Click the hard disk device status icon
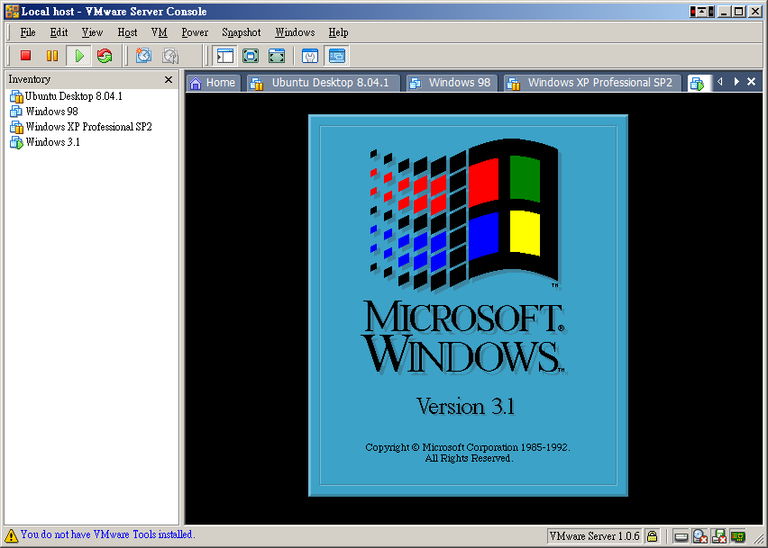This screenshot has width=768, height=548. pyautogui.click(x=681, y=537)
